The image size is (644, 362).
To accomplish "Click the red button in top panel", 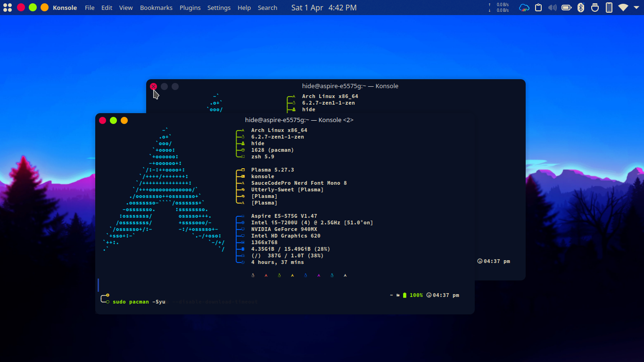I will pos(21,8).
